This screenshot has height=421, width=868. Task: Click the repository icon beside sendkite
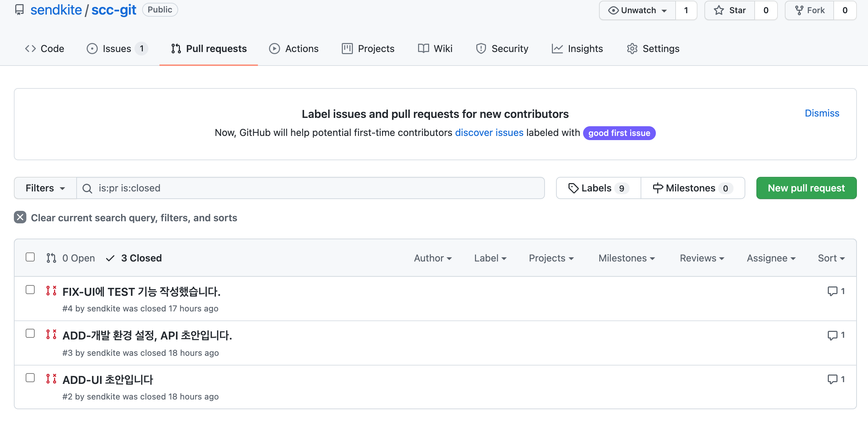19,10
